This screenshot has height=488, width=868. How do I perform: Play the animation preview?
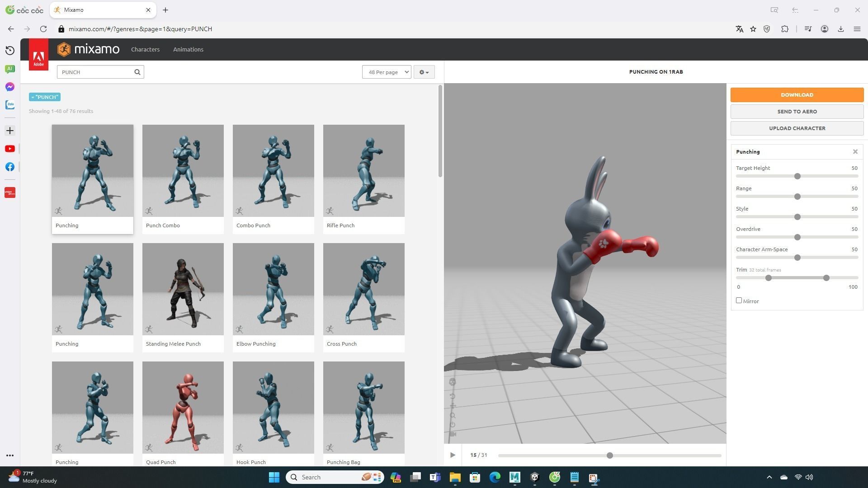[x=453, y=455]
